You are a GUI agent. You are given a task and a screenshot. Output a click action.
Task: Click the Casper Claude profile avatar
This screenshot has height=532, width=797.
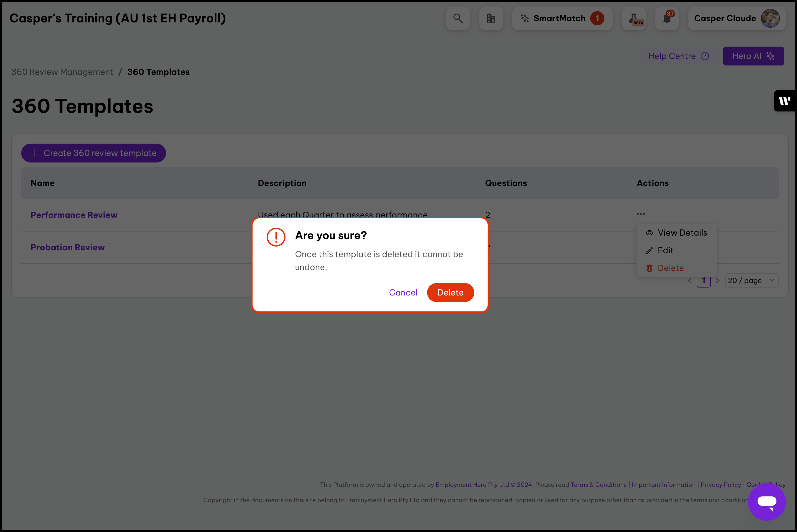click(x=770, y=18)
